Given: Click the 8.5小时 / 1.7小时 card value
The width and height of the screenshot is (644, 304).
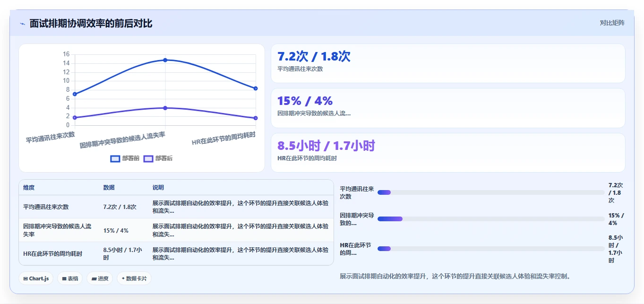Looking at the screenshot, I should pyautogui.click(x=326, y=146).
